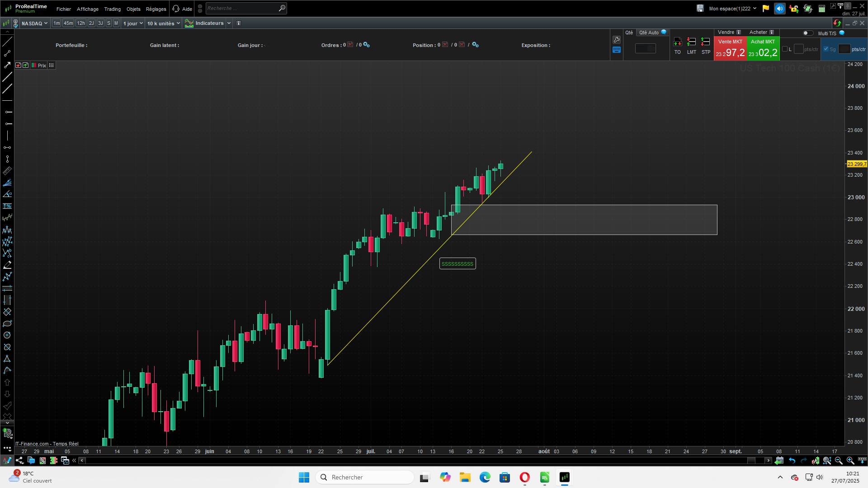Select the STP stop order icon
The height and width of the screenshot is (488, 868).
[x=705, y=42]
